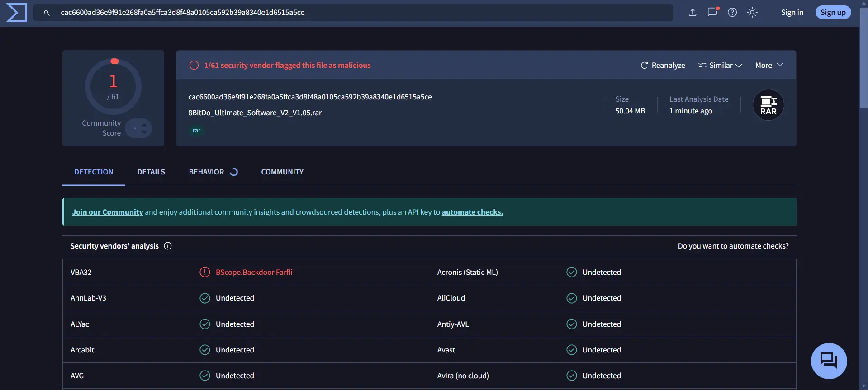868x390 pixels.
Task: Follow the Join our Community link
Action: point(108,212)
